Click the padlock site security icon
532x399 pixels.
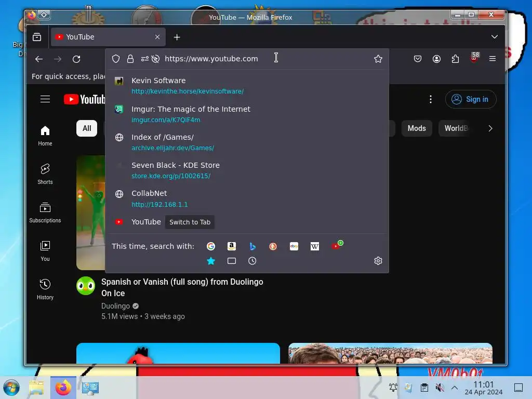click(x=130, y=59)
